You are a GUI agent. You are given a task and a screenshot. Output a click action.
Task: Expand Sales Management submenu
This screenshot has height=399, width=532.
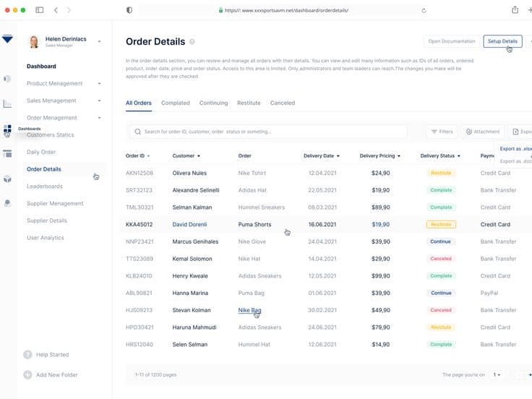click(x=100, y=100)
